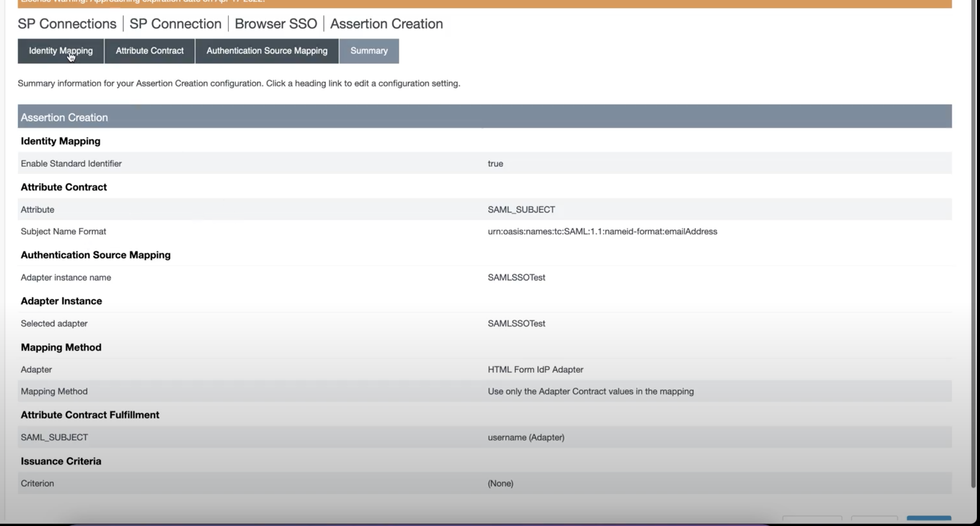This screenshot has width=980, height=526.
Task: Open the Adapter Instance heading link
Action: 61,301
